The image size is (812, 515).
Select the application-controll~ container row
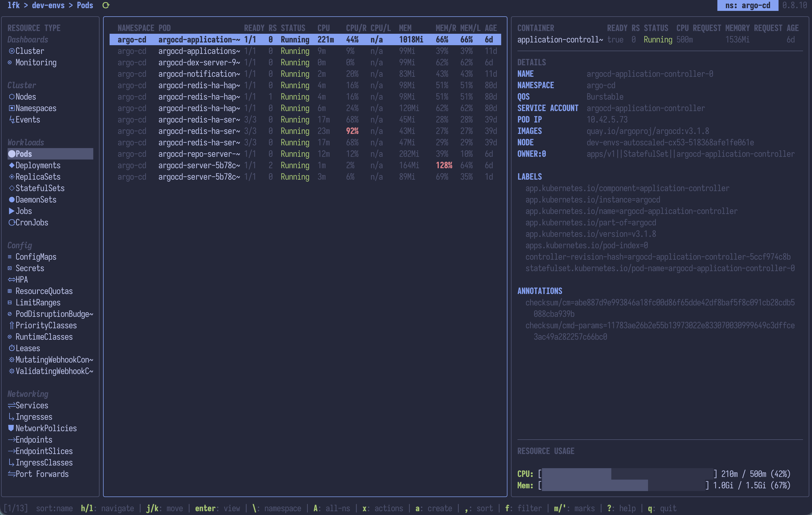(x=560, y=40)
